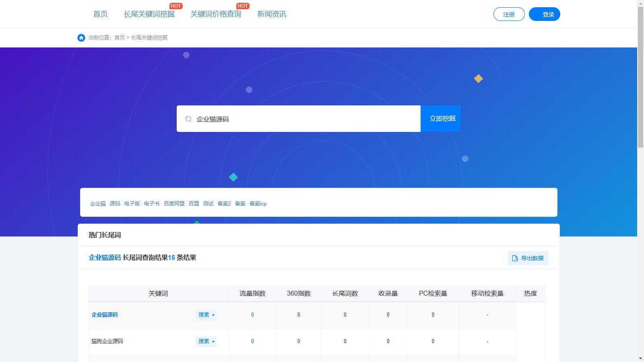Image resolution: width=644 pixels, height=362 pixels.
Task: Open 搜索 dropdown for 企业猫源码 row
Action: [x=206, y=315]
